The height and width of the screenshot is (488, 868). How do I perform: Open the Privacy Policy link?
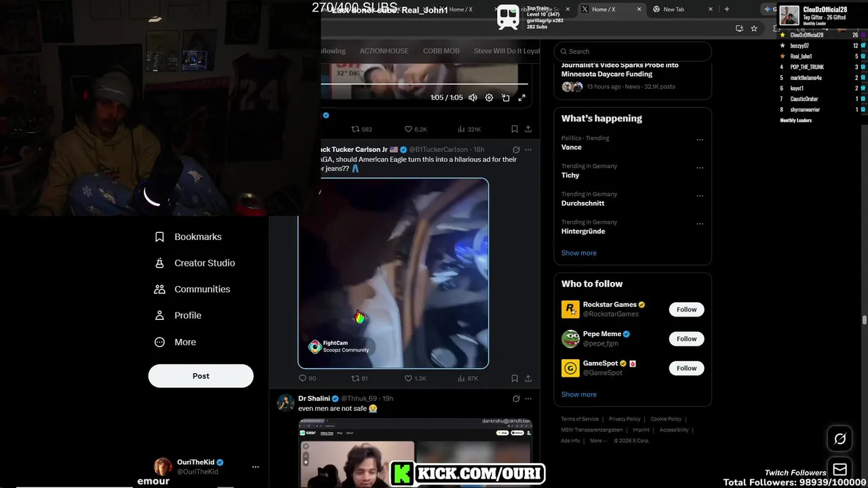pos(625,419)
